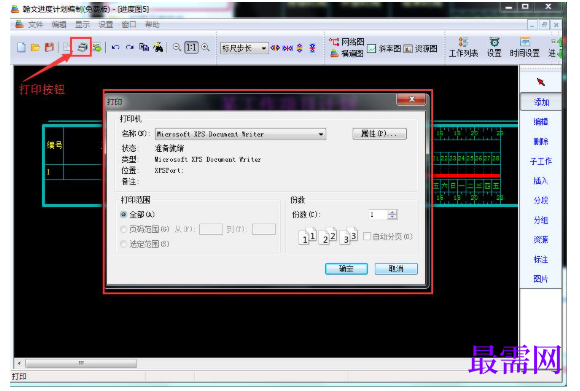Click the Undo arrow icon

click(x=115, y=47)
